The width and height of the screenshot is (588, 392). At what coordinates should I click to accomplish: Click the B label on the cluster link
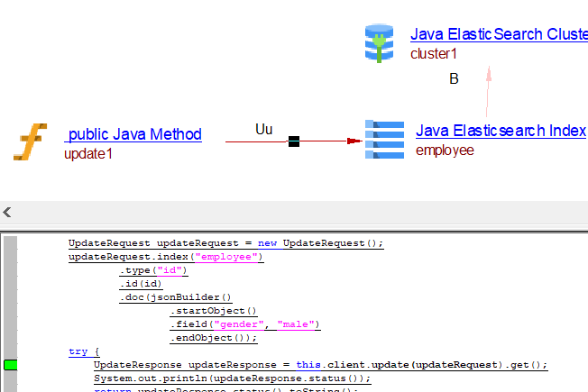(454, 79)
